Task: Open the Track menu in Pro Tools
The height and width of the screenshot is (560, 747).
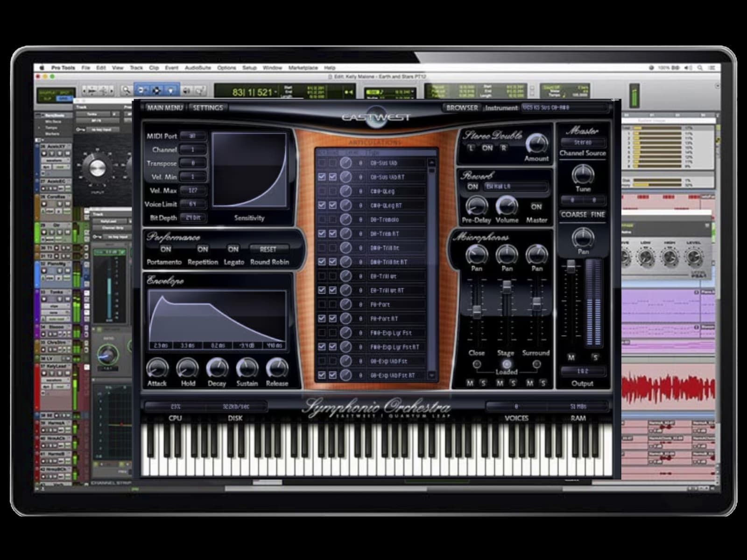Action: [x=136, y=68]
